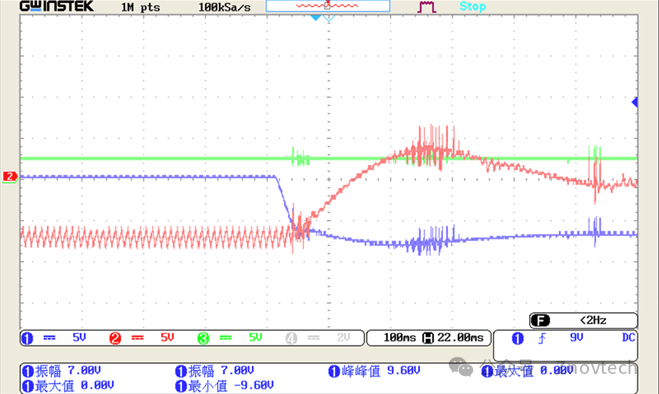This screenshot has width=659, height=394.
Task: Click the DC trigger coupling label
Action: click(x=628, y=338)
